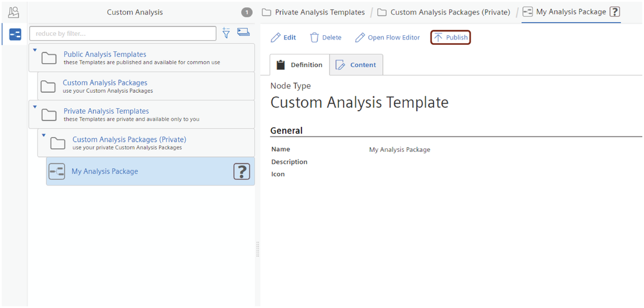The image size is (644, 308).
Task: Publish the analysis package
Action: pyautogui.click(x=450, y=38)
